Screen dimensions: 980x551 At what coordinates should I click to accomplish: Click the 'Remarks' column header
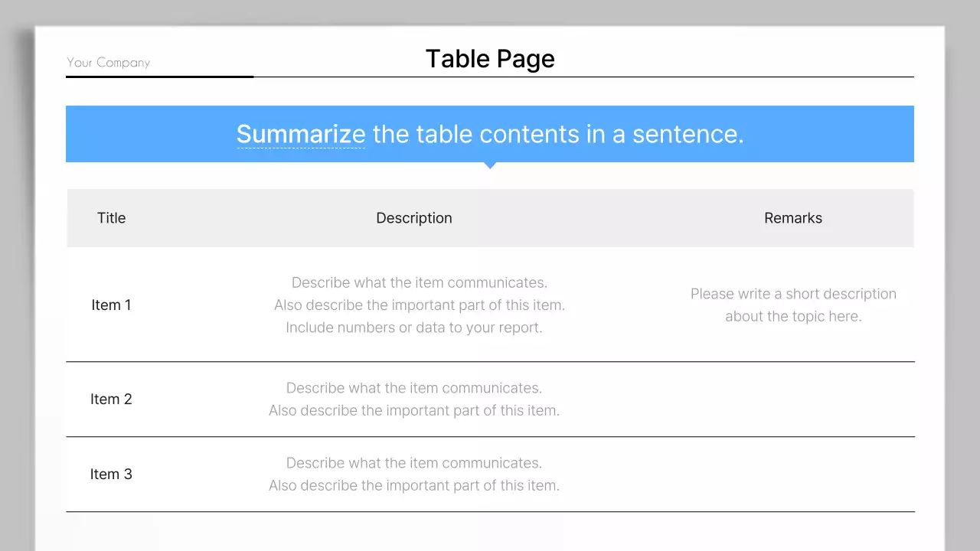[x=793, y=217]
